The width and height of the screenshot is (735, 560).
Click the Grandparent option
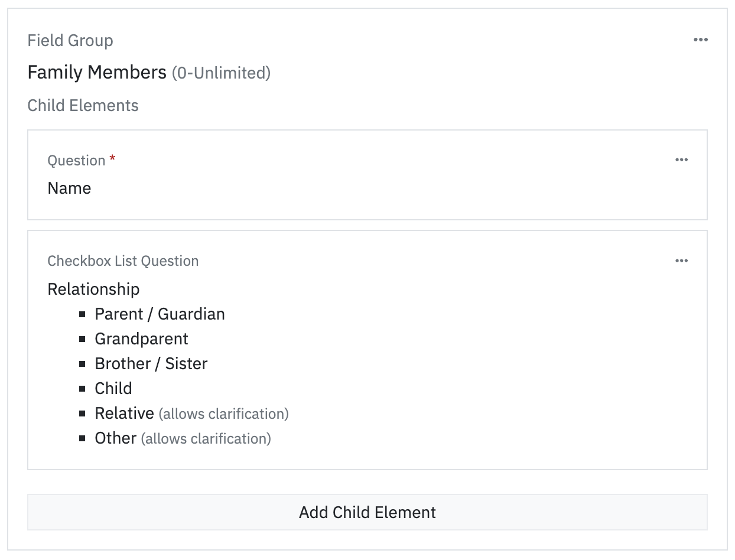point(141,338)
